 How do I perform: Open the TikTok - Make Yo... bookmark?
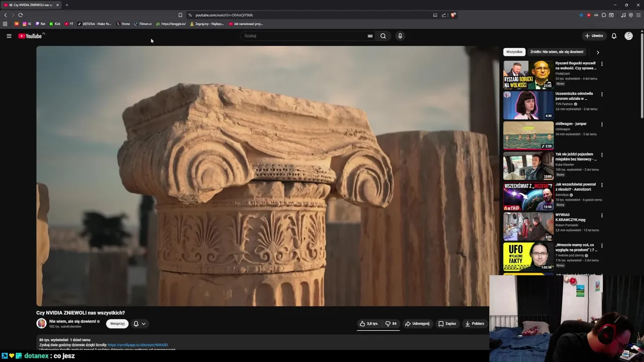[95, 24]
